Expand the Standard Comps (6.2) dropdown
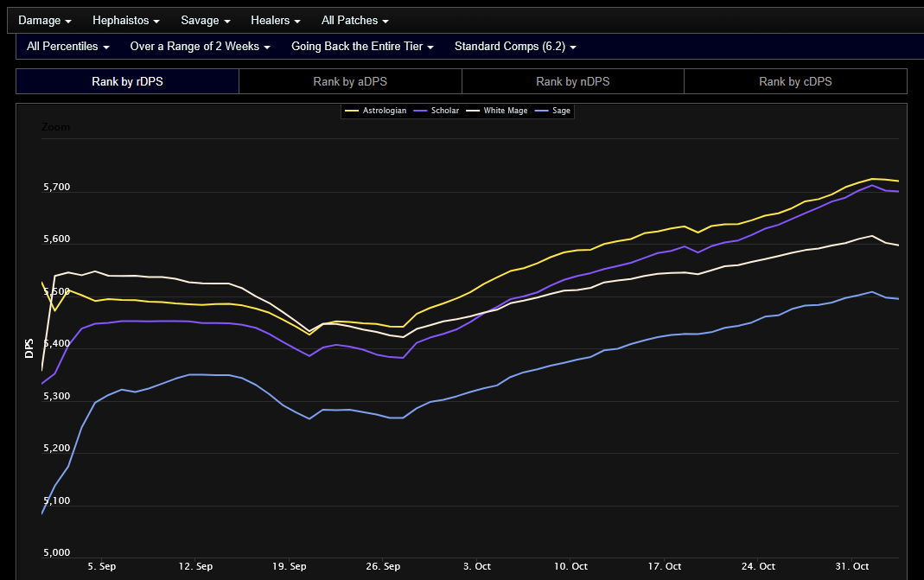 [516, 47]
